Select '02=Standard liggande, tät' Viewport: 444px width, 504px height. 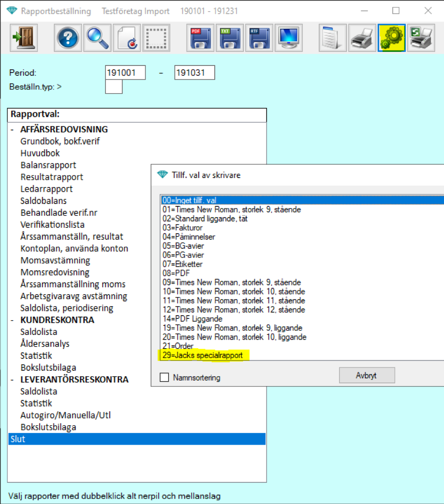tap(205, 219)
